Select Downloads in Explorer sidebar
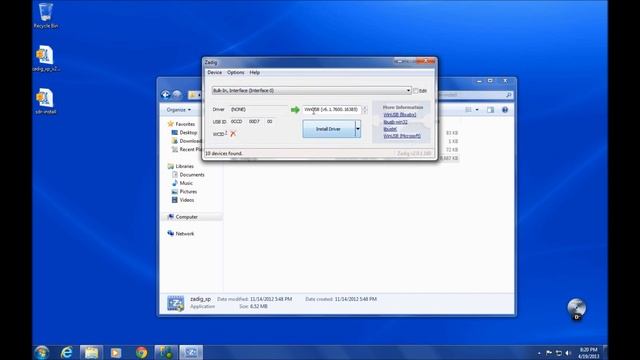The image size is (640, 360). [187, 141]
